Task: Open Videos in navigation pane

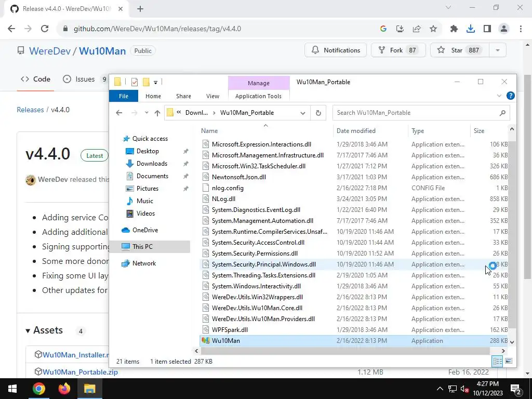Action: tap(145, 214)
